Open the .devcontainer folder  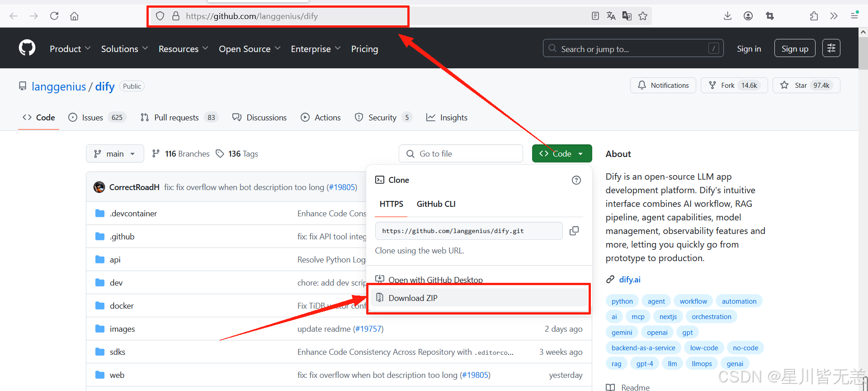point(133,213)
